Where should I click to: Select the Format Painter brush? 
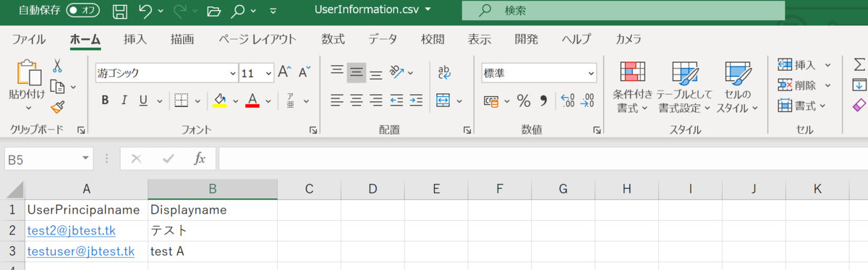pos(58,107)
